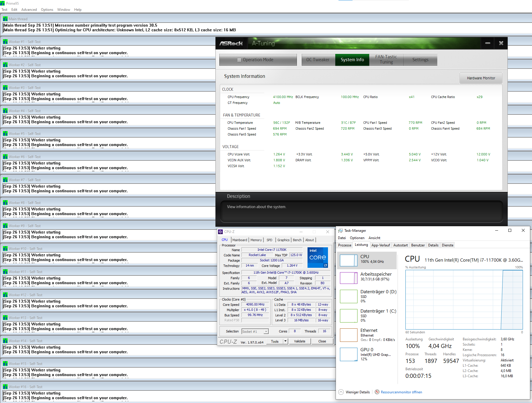The height and width of the screenshot is (403, 532).
Task: Open the About tab in CPU-Z
Action: click(310, 240)
